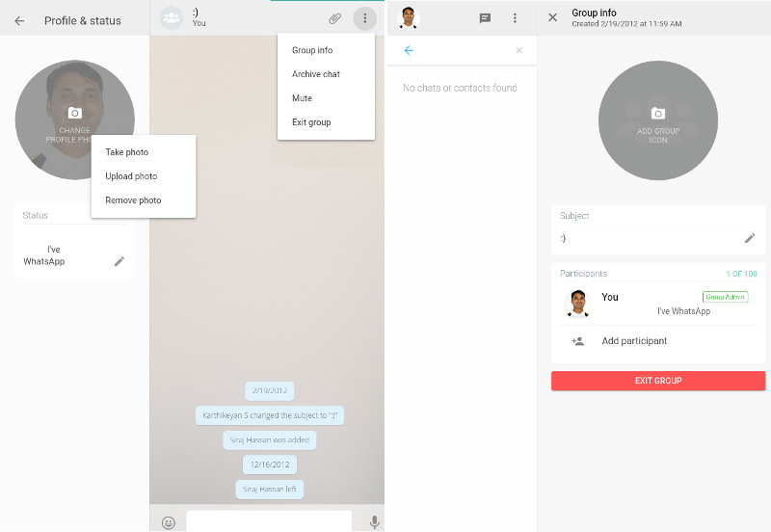
Task: Open the chat three-dot menu
Action: click(365, 18)
